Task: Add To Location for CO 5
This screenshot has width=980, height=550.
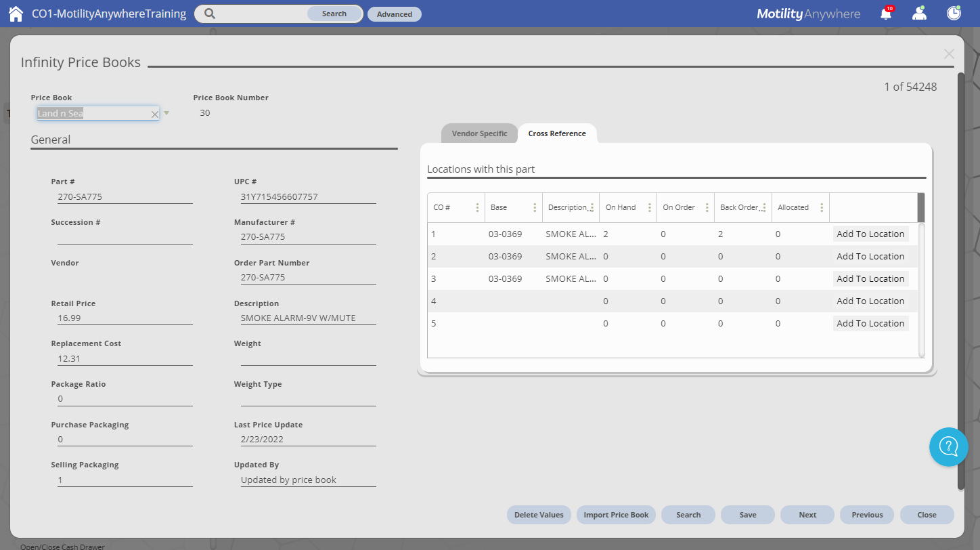Action: pyautogui.click(x=870, y=323)
